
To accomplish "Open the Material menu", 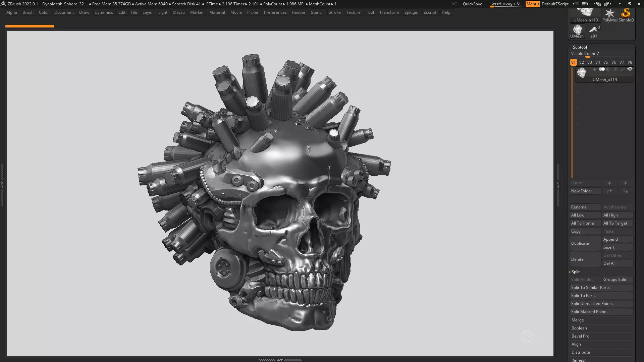I will click(217, 12).
